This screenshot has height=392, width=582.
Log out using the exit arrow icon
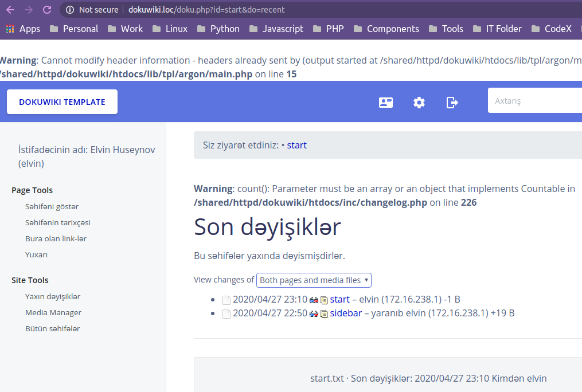452,103
